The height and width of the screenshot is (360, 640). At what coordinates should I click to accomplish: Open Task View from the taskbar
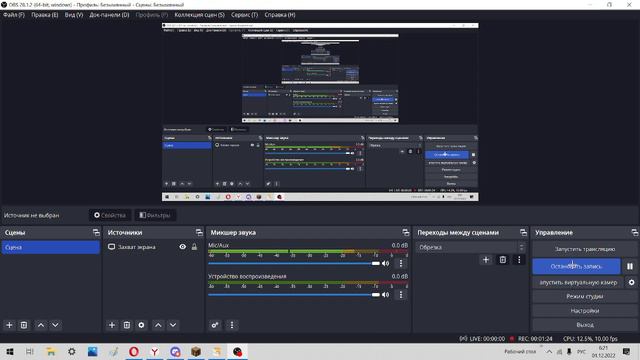[x=30, y=351]
